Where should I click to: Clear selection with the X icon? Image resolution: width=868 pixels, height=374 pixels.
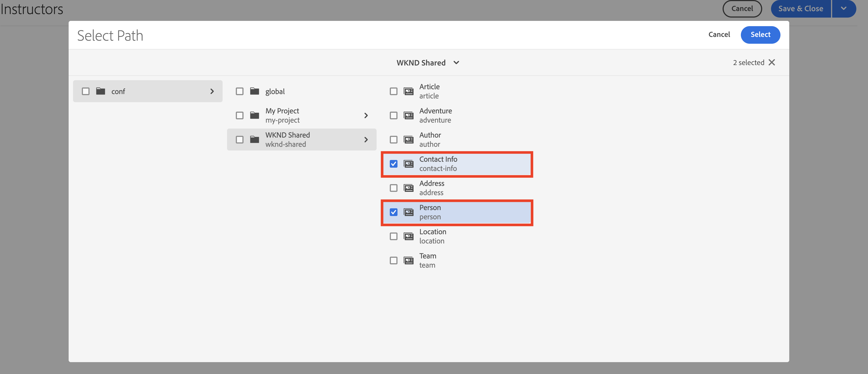pyautogui.click(x=772, y=63)
